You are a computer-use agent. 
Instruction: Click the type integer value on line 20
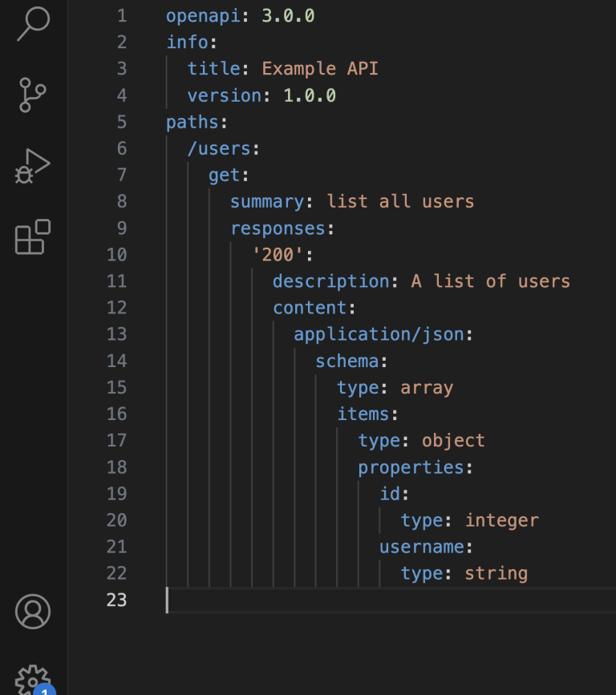pos(501,519)
